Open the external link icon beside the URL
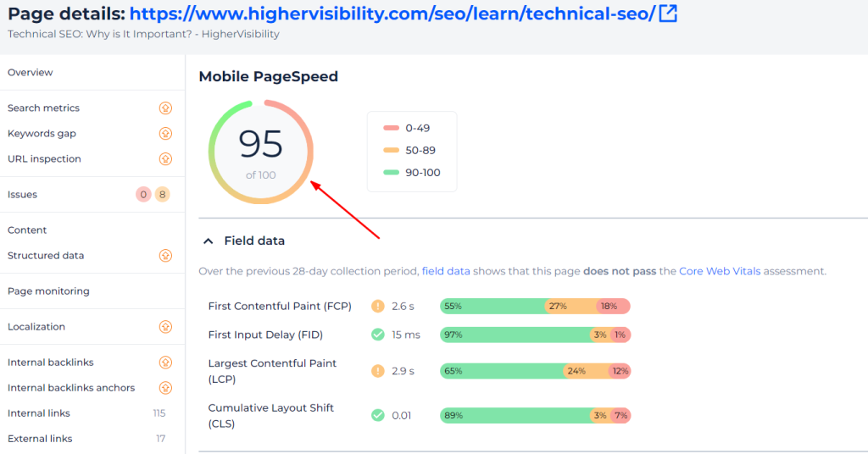 tap(668, 14)
